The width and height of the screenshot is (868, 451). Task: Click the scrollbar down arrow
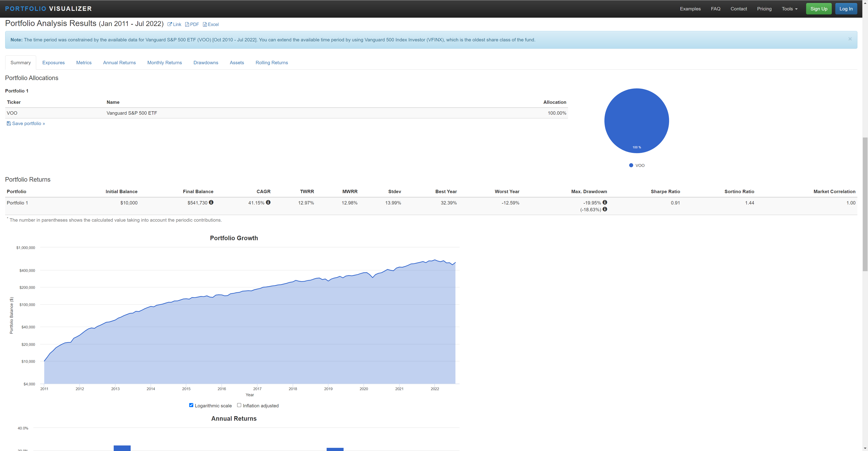click(x=865, y=448)
